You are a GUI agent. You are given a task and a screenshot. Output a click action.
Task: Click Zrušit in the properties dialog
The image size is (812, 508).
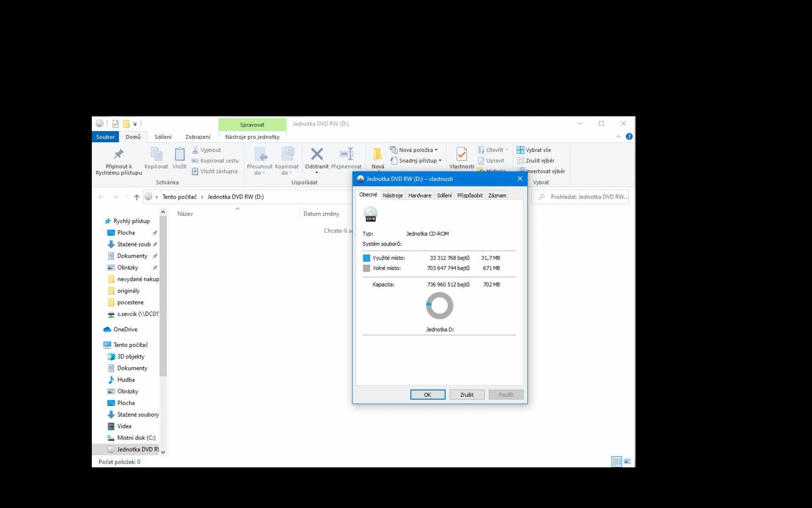click(467, 395)
